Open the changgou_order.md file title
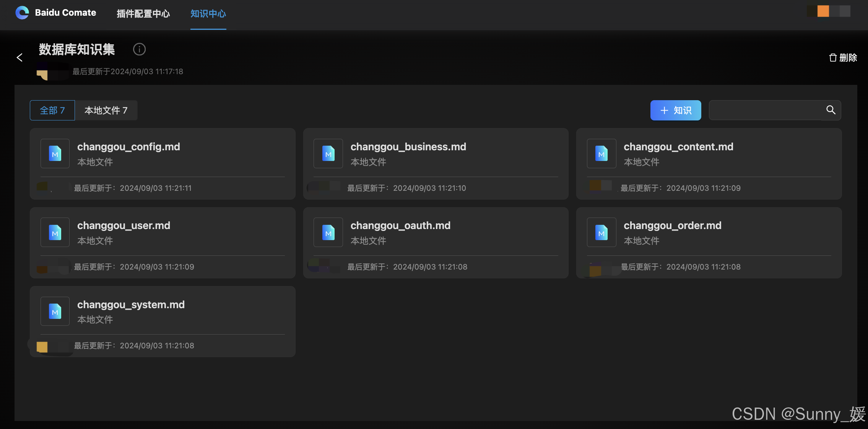868x429 pixels. [672, 226]
